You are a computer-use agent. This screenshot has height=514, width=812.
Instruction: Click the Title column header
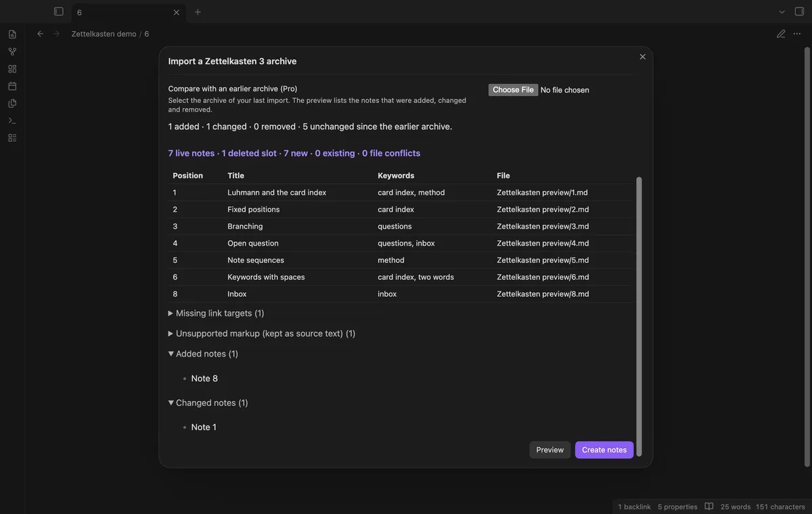coord(235,175)
